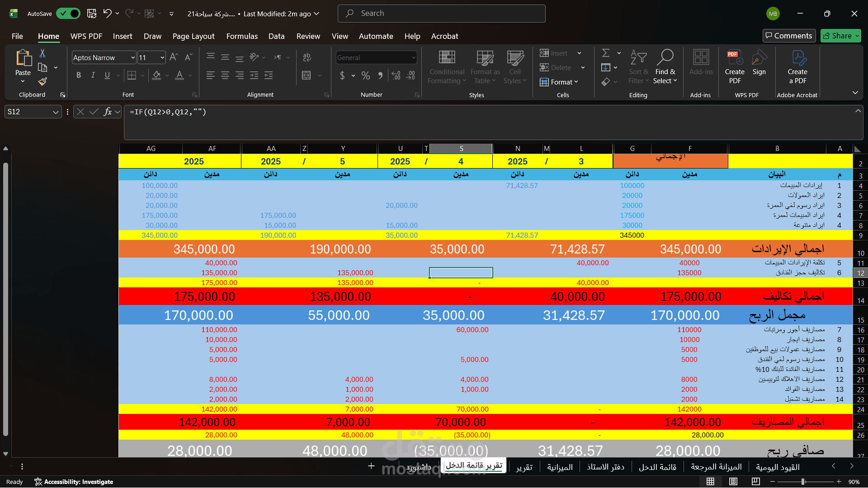Toggle Wrap Text icon
The height and width of the screenshot is (488, 868).
click(307, 57)
